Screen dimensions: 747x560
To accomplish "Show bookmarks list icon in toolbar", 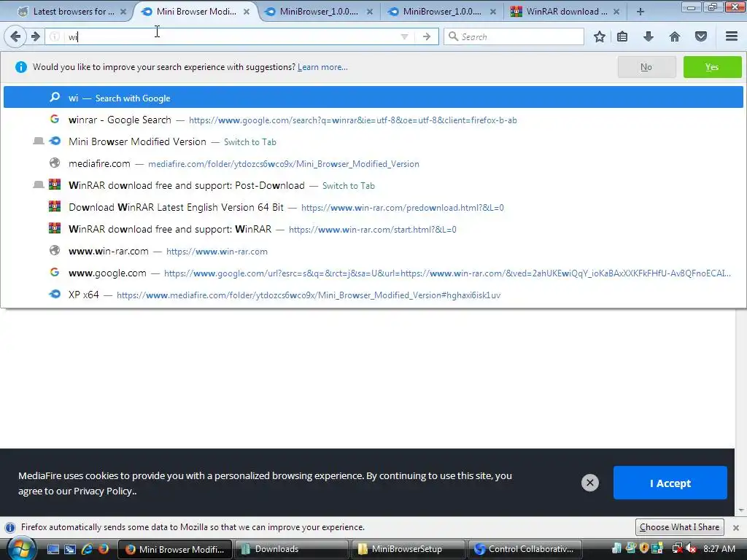I will [x=622, y=36].
